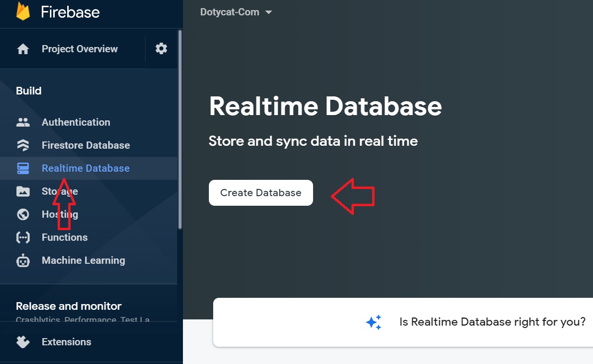
Task: Click the sidebar vertical scrollbar
Action: coord(180,129)
